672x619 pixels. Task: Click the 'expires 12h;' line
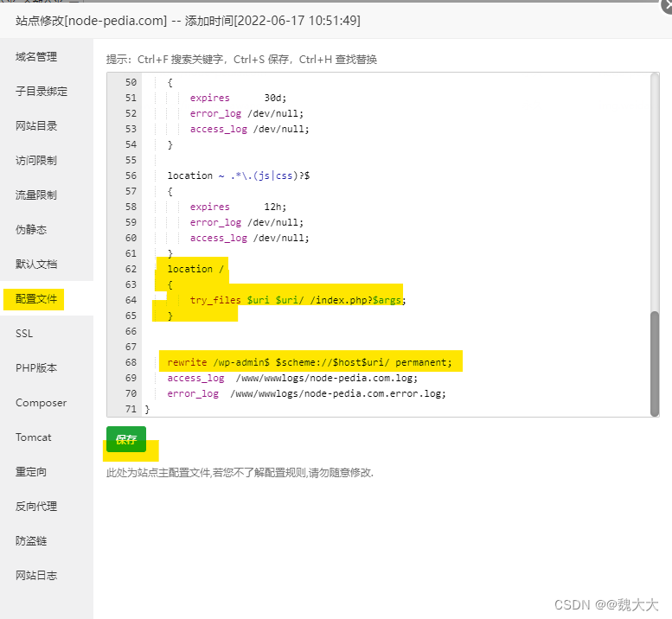(x=238, y=207)
